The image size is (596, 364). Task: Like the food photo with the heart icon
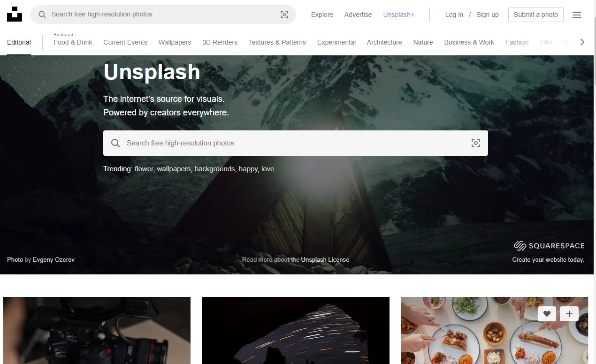(x=547, y=314)
